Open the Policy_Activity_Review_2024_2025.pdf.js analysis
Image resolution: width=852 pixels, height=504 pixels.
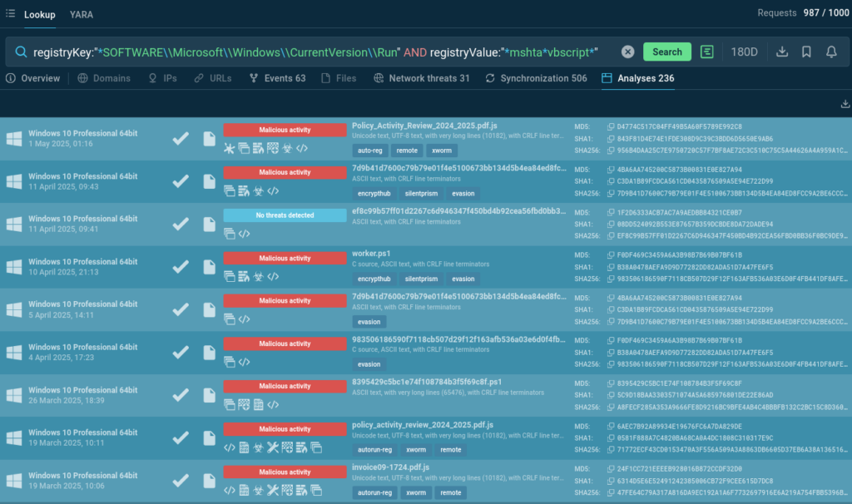[413, 126]
